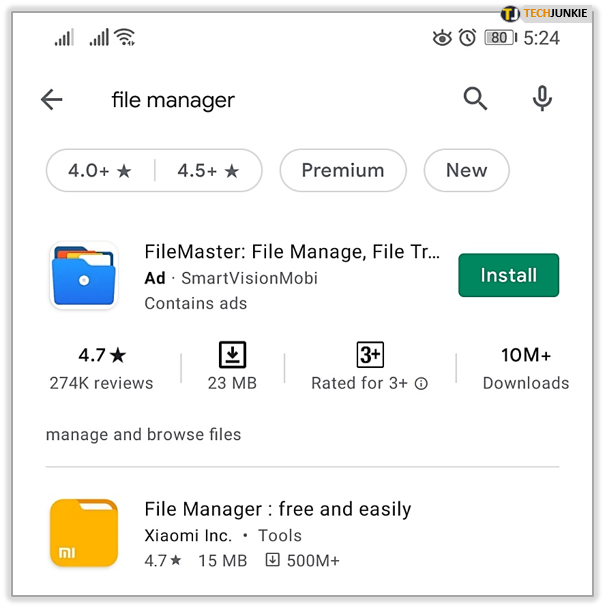Image resolution: width=605 pixels, height=608 pixels.
Task: Install the FileMaster app
Action: click(x=508, y=275)
